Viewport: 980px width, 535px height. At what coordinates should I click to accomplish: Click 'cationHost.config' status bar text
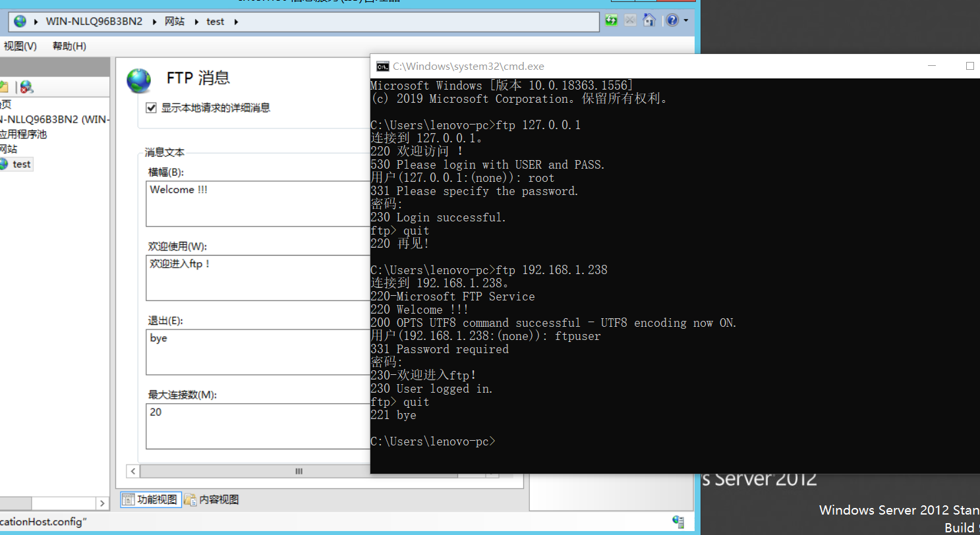click(x=43, y=521)
